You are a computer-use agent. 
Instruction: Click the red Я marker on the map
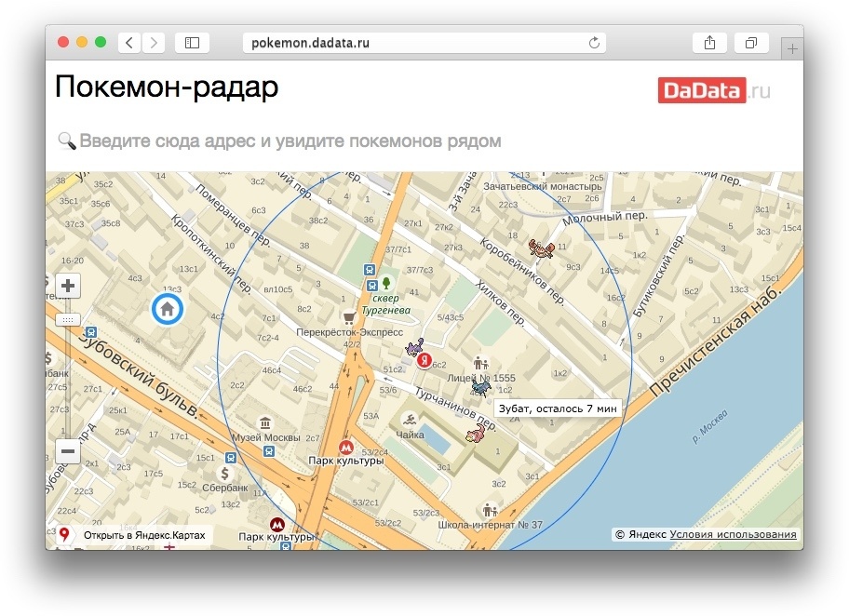424,358
